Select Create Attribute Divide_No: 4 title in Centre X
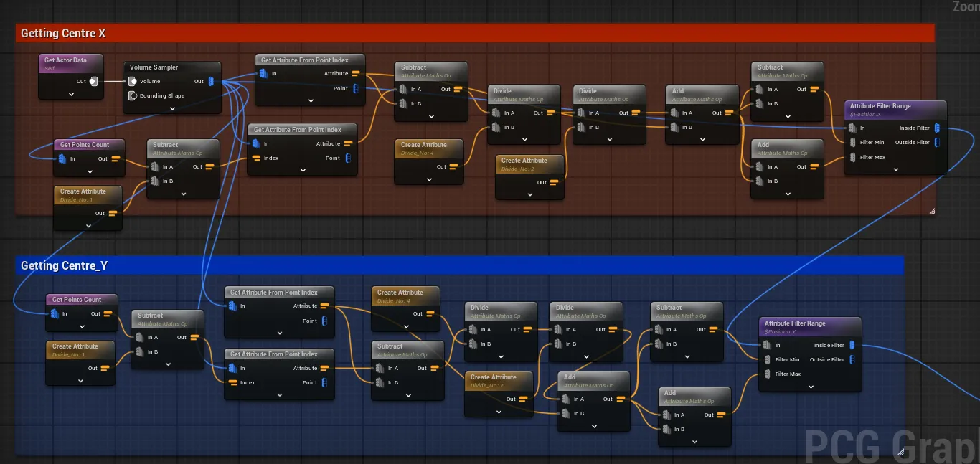The height and width of the screenshot is (464, 980). point(423,145)
